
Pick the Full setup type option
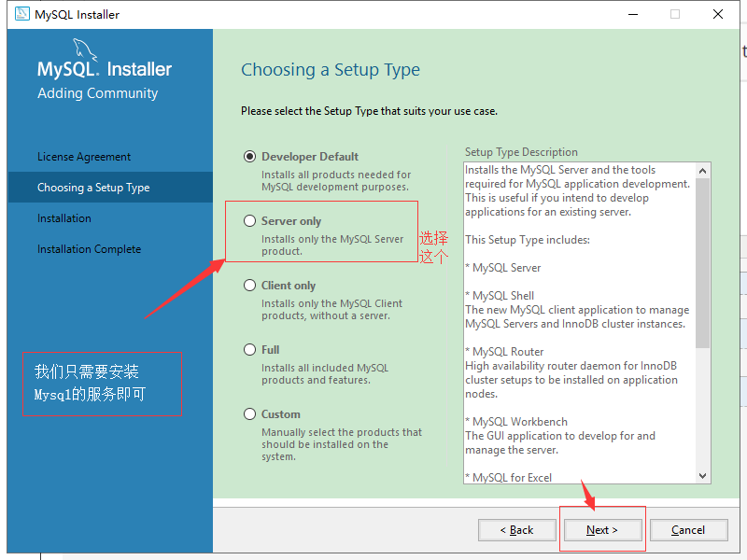pyautogui.click(x=249, y=349)
